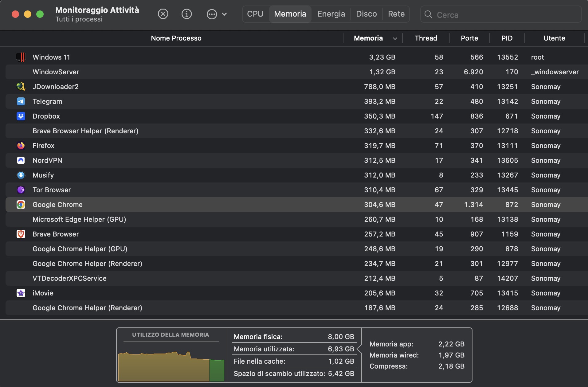Click the JDownloader2 app icon
The width and height of the screenshot is (588, 387).
coord(21,87)
